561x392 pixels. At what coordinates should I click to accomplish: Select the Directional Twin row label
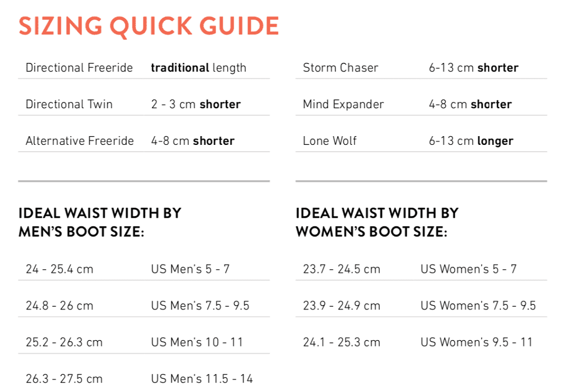(x=69, y=104)
